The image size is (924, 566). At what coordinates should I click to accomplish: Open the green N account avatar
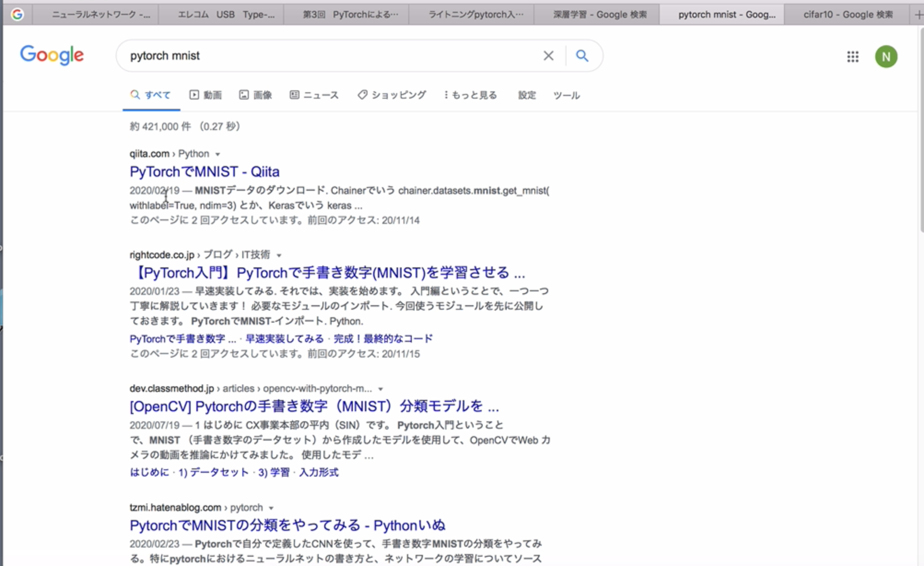click(x=886, y=57)
